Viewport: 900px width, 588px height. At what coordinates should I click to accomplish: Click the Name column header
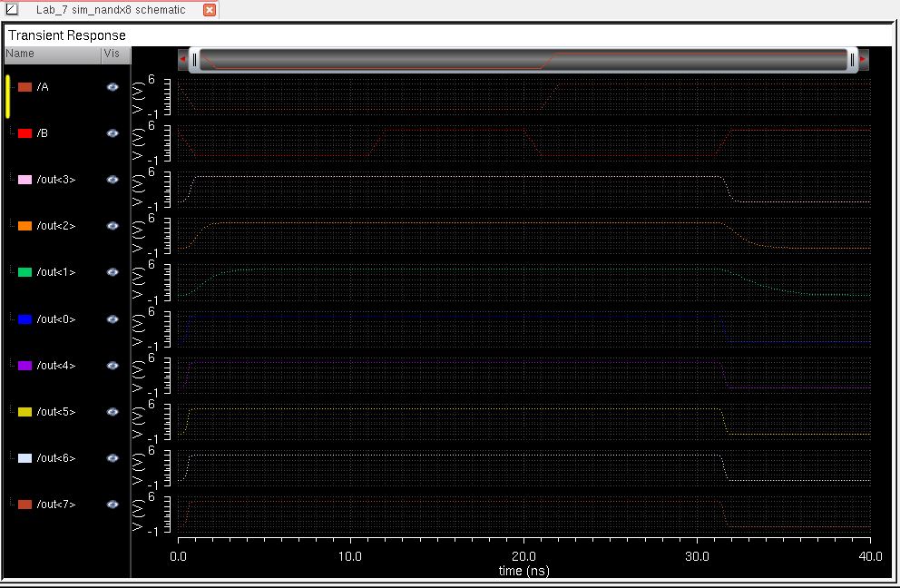53,54
